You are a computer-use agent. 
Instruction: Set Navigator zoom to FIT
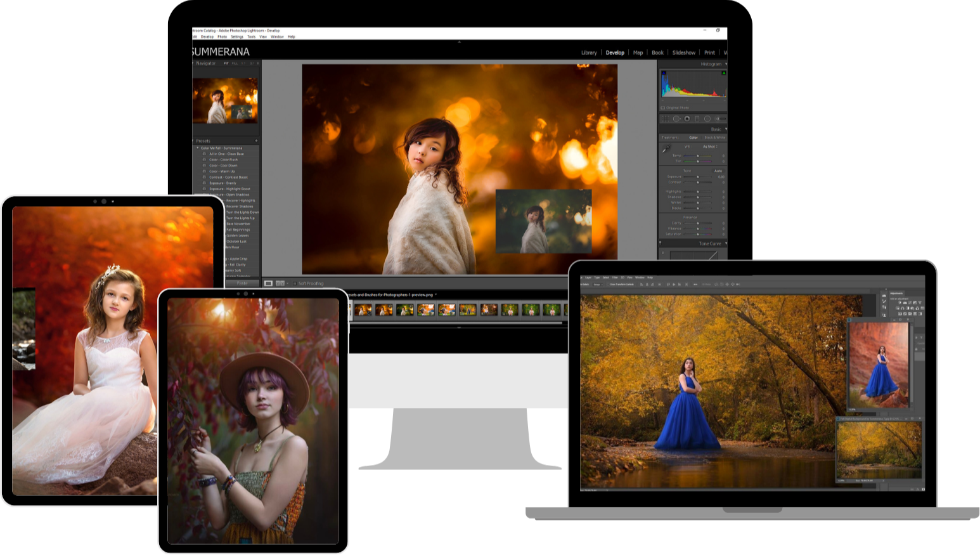226,63
